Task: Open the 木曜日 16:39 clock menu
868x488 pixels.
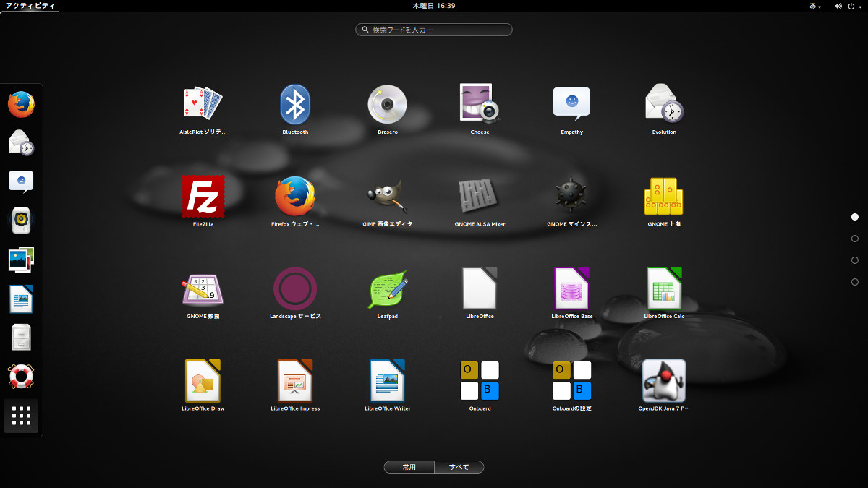Action: 434,6
